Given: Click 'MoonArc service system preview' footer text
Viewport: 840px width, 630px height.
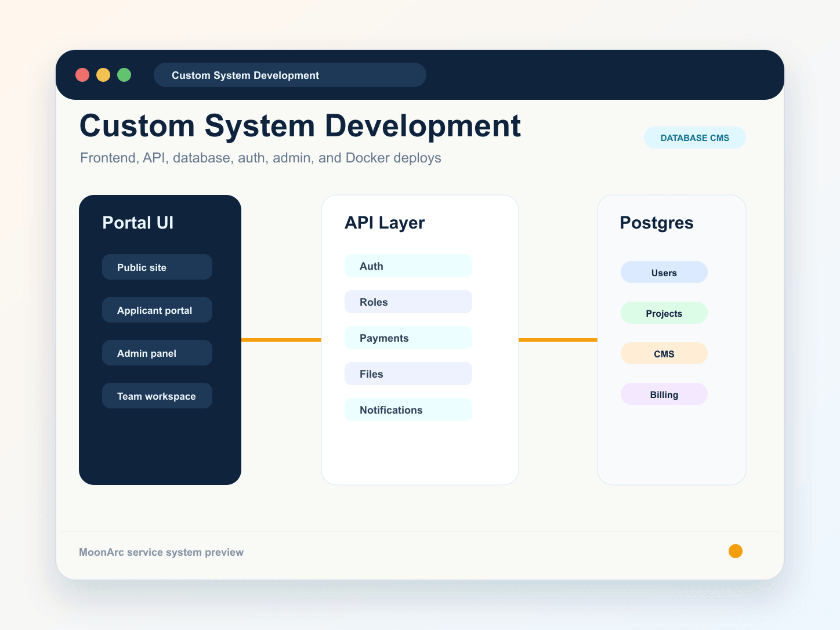Looking at the screenshot, I should 161,552.
